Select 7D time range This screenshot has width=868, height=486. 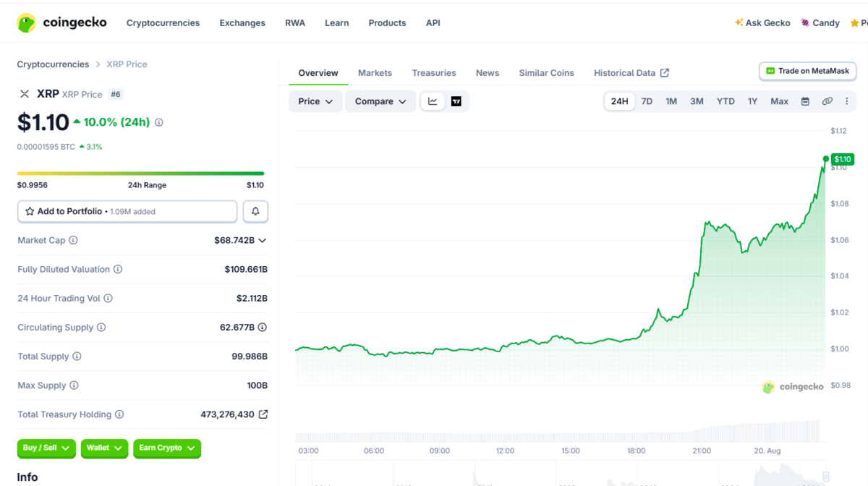pyautogui.click(x=647, y=101)
